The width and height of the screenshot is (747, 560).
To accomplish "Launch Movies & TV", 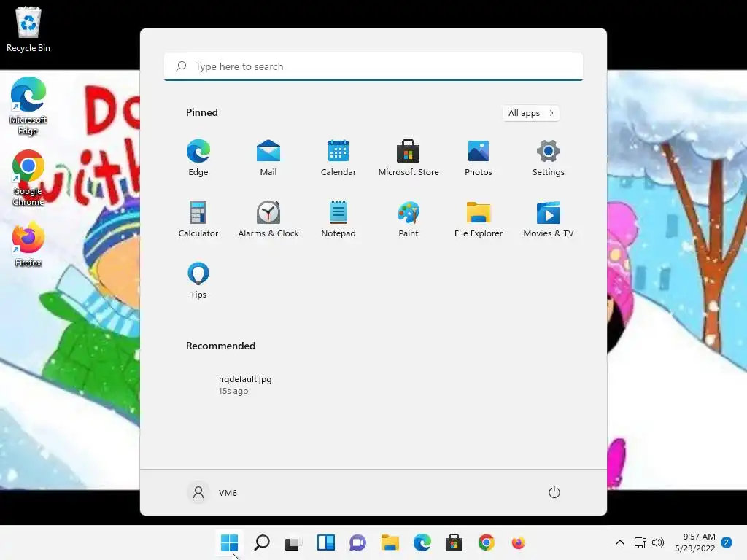I will pos(549,219).
